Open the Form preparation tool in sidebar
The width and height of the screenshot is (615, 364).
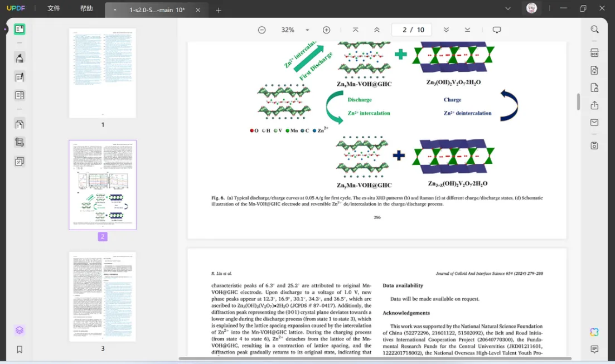(19, 95)
